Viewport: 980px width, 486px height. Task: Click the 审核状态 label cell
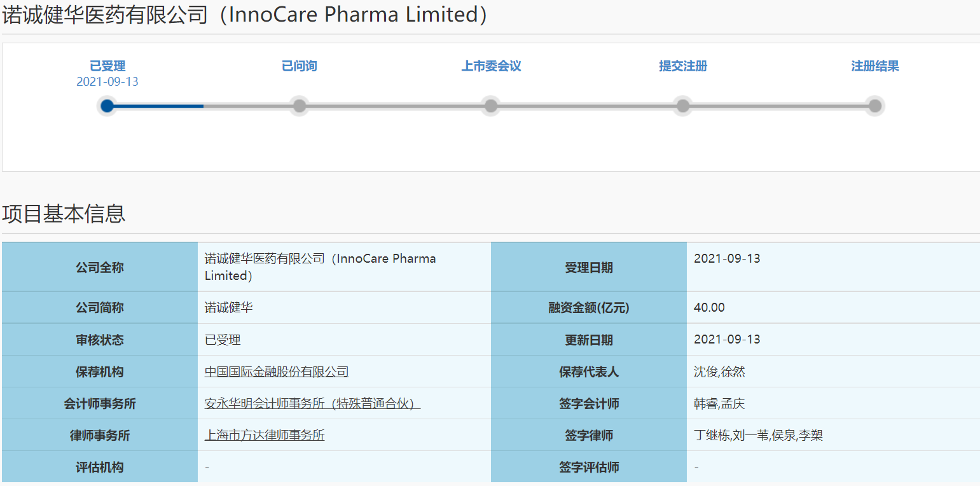coord(100,340)
